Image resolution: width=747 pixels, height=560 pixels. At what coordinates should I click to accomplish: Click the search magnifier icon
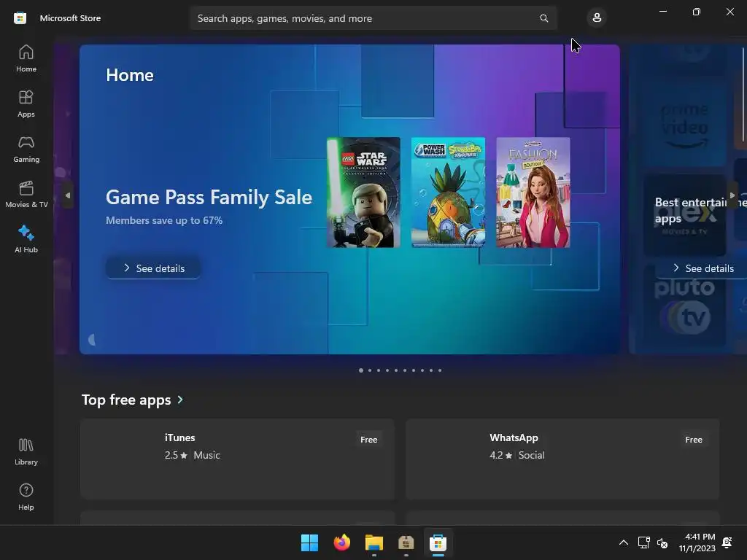543,18
